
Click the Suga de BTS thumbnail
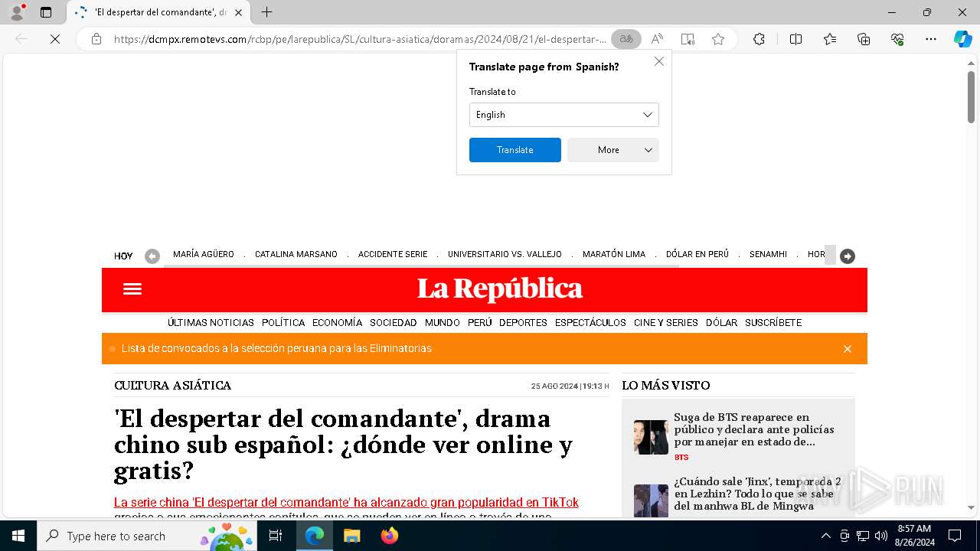pyautogui.click(x=651, y=437)
